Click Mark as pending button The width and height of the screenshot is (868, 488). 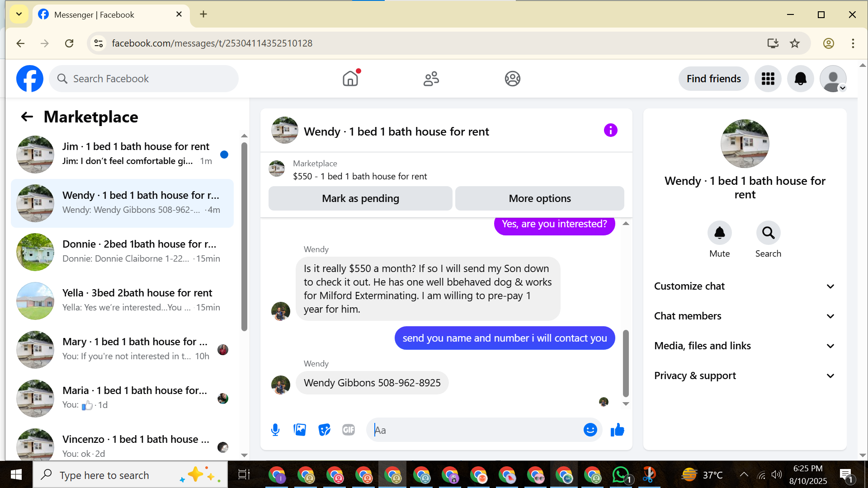[x=360, y=198]
